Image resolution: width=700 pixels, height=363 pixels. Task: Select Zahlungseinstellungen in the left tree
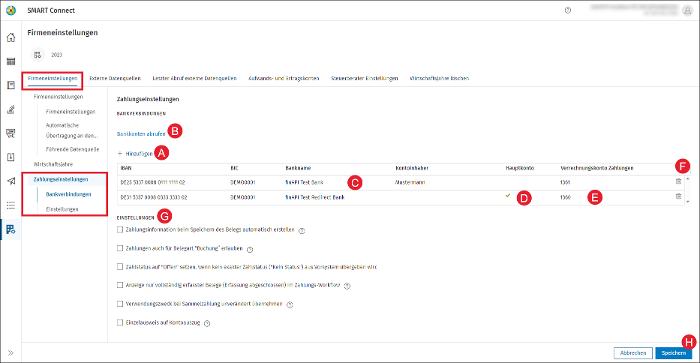[x=61, y=179]
